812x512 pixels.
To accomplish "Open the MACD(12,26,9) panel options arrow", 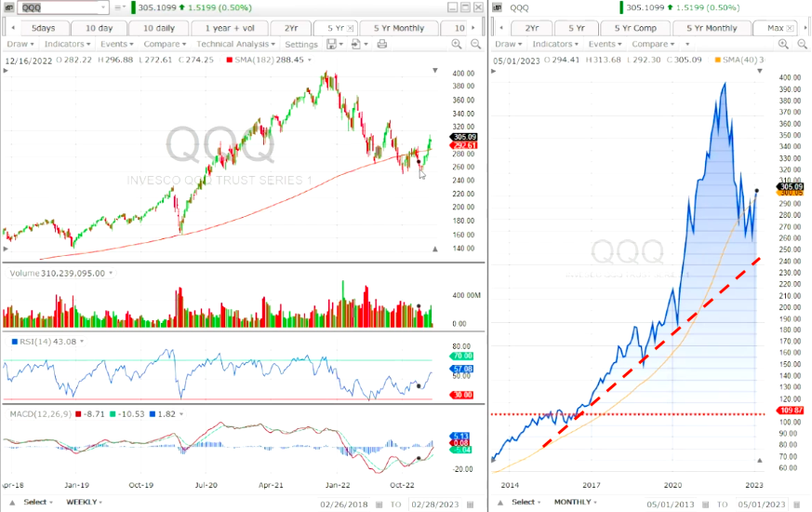I will (181, 414).
